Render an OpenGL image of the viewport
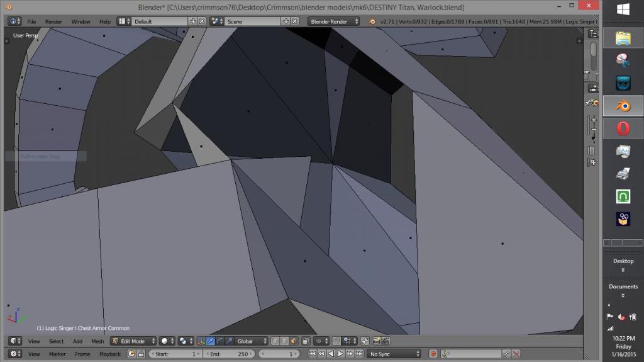This screenshot has height=362, width=644. coord(377,341)
